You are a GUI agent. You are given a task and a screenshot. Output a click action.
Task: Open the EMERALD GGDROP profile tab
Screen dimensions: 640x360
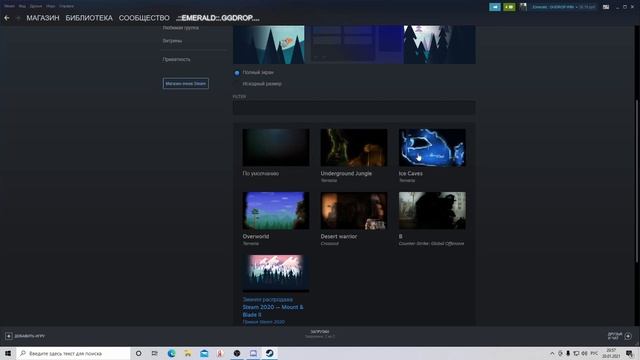pos(218,18)
